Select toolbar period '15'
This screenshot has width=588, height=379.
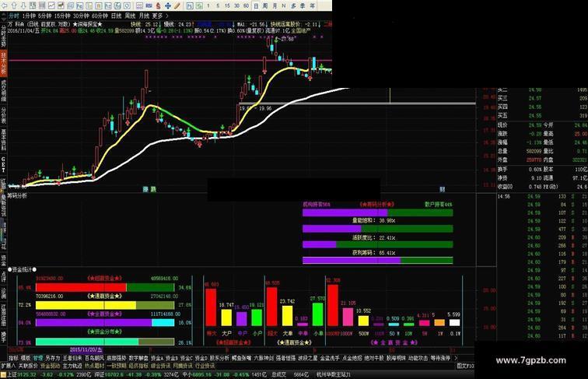tap(227, 6)
